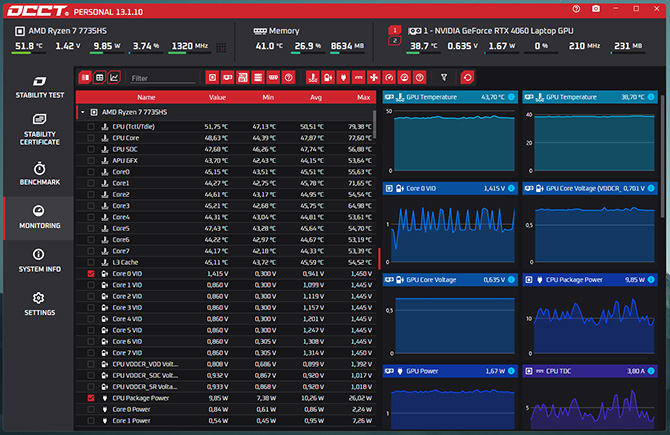Toggle the usage sensor type filter

(404, 77)
